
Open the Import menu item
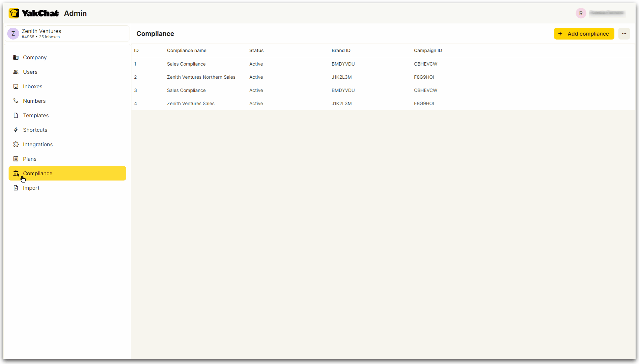click(31, 188)
